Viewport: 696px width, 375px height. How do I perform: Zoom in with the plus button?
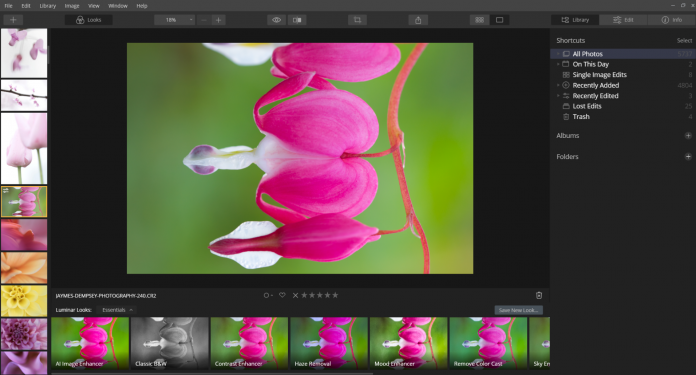218,20
